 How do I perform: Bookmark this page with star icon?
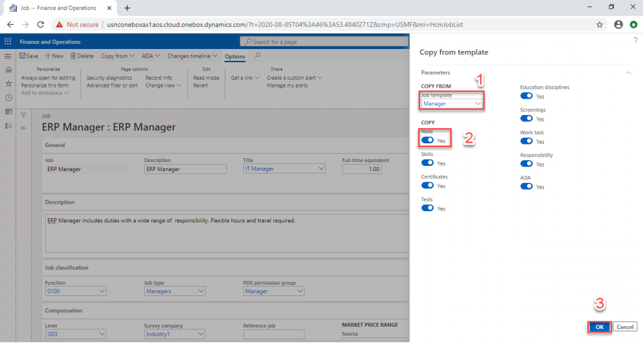click(599, 25)
